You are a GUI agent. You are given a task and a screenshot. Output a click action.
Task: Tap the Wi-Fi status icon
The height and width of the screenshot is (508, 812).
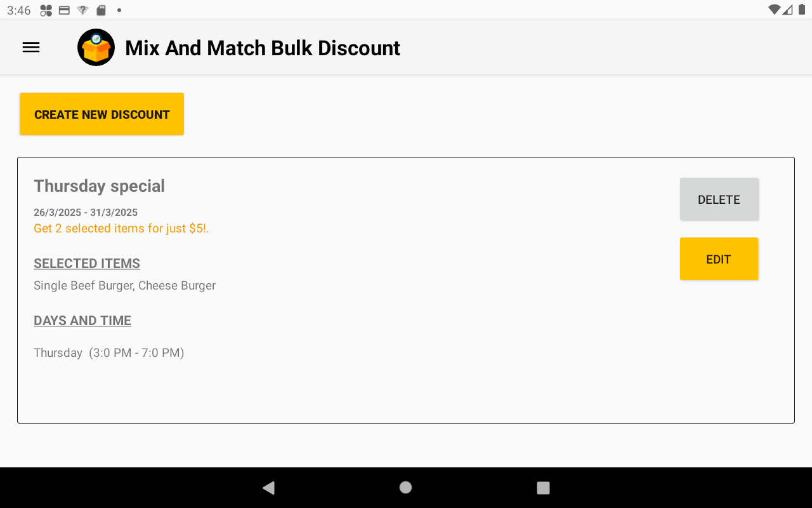pyautogui.click(x=775, y=10)
